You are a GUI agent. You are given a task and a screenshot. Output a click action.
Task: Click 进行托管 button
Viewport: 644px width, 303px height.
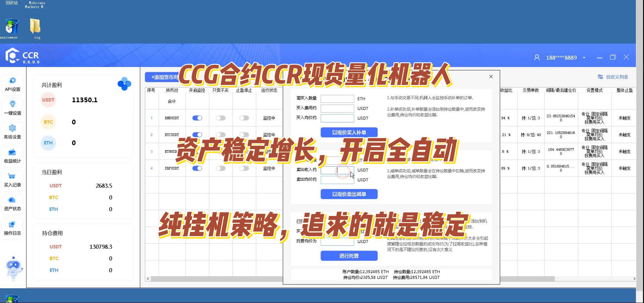(349, 256)
